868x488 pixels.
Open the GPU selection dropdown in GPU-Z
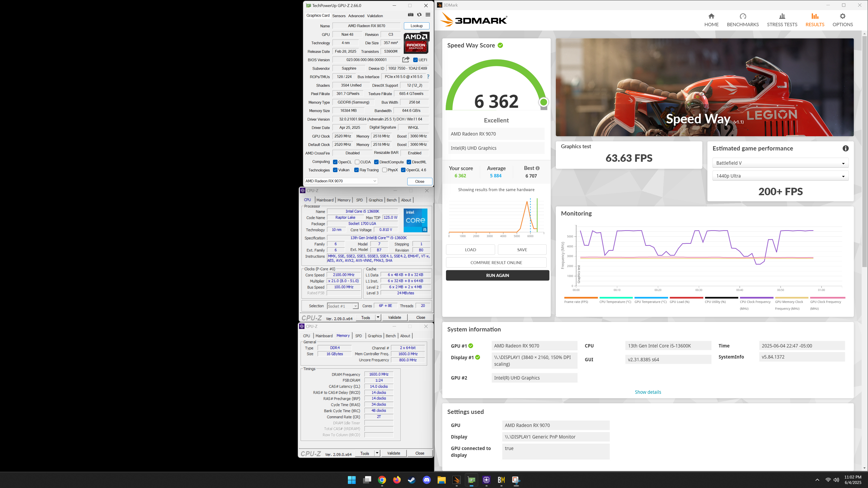coord(341,181)
